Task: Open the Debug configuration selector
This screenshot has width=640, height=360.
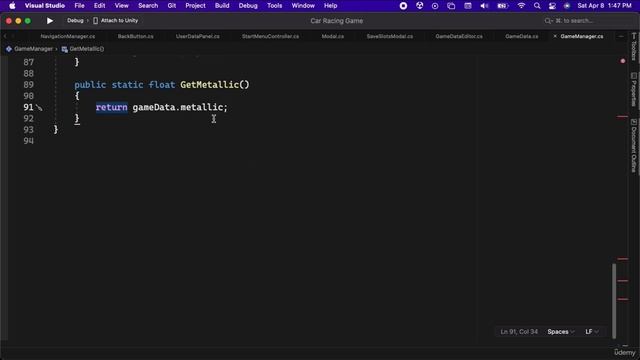Action: click(75, 20)
